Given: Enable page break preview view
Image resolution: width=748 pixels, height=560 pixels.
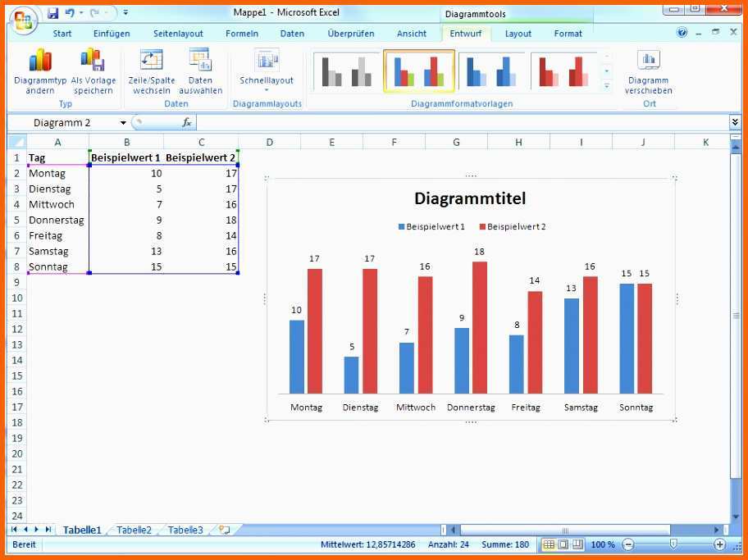Looking at the screenshot, I should [577, 544].
